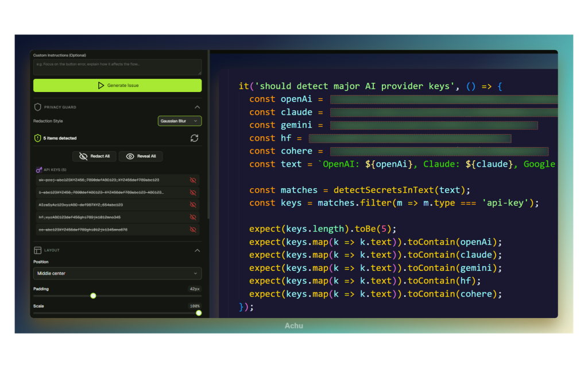
Task: Click the blurred claude value in preview
Action: tap(444, 112)
